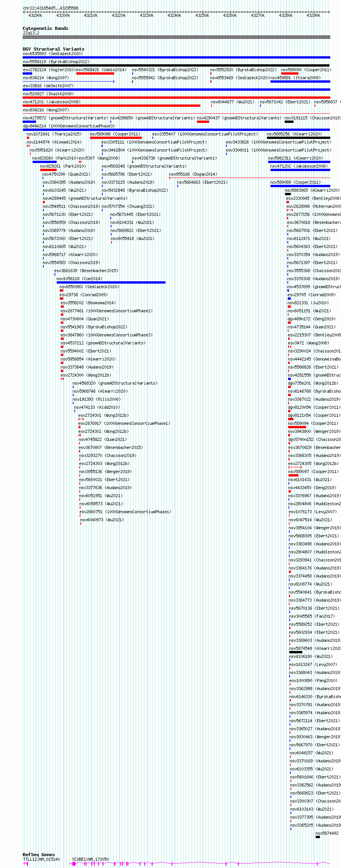The image size is (341, 868).
Task: Select nsv5885256 (Almarri2020) label
Action: (x=295, y=134)
